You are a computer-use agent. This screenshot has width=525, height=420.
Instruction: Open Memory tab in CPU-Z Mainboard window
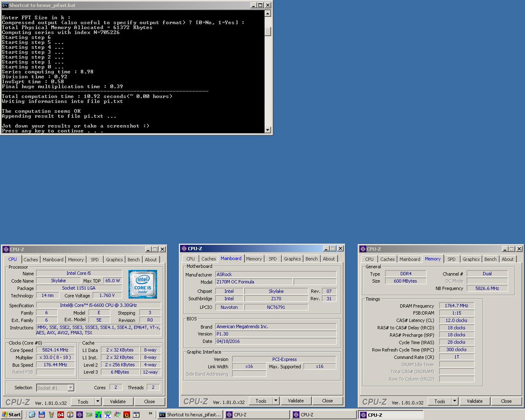[x=254, y=259]
